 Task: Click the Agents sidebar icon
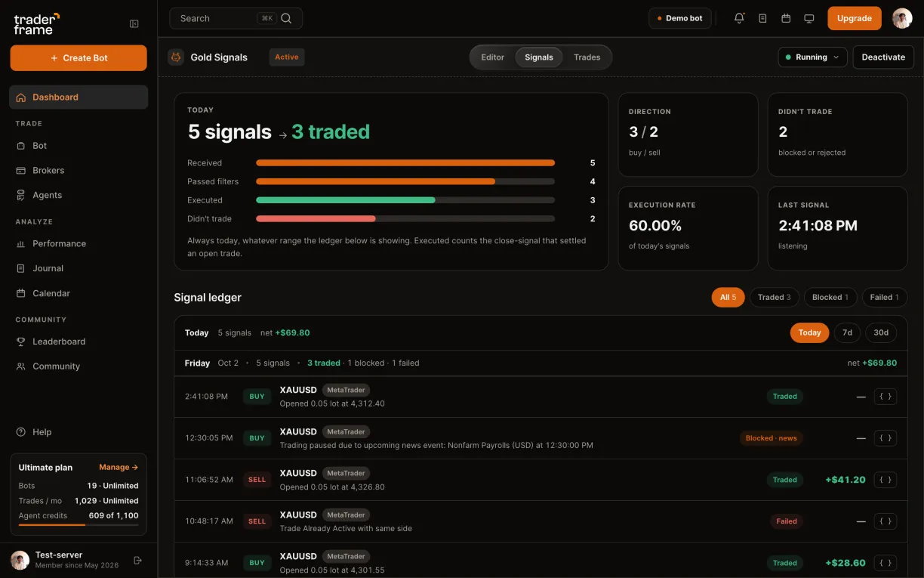tap(20, 195)
